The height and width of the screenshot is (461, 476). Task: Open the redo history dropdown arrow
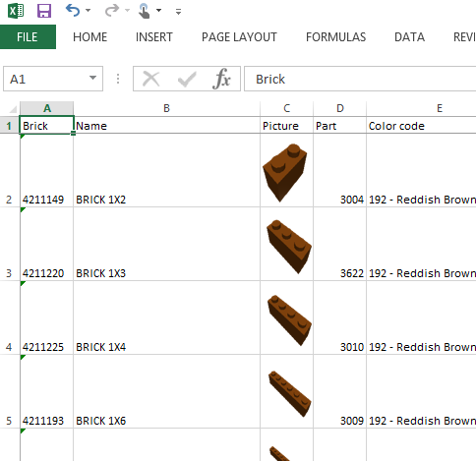pyautogui.click(x=127, y=11)
